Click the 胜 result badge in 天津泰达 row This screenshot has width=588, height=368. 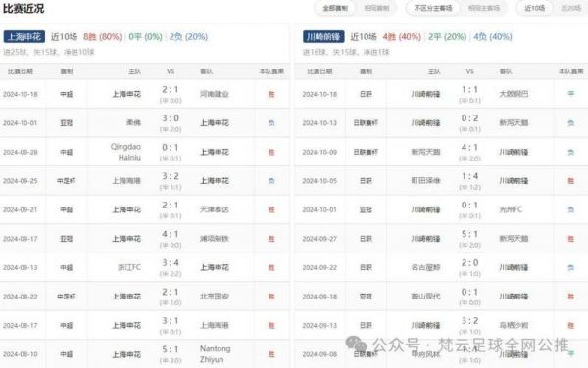pyautogui.click(x=271, y=209)
